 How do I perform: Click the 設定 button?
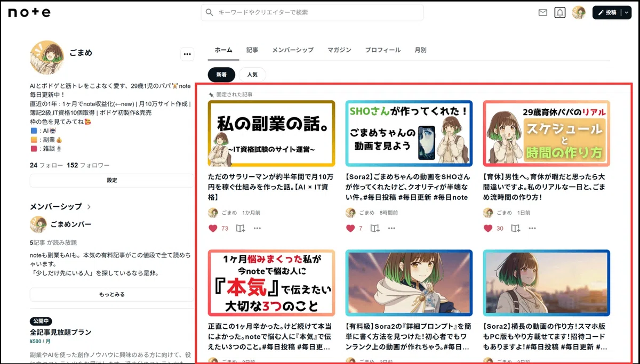tap(112, 180)
